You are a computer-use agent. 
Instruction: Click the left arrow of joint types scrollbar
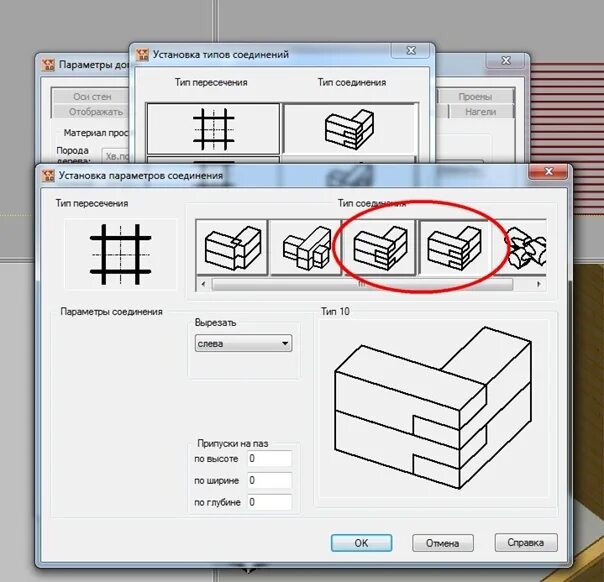(203, 284)
